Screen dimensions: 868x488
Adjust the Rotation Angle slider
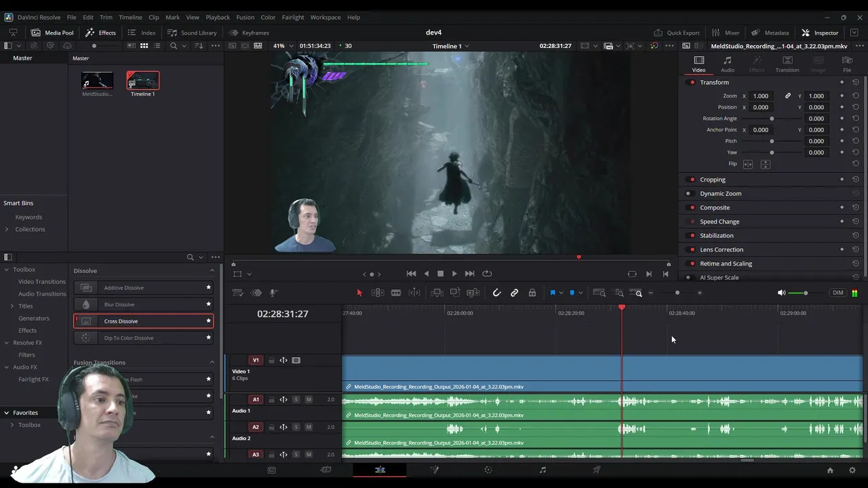click(x=772, y=119)
